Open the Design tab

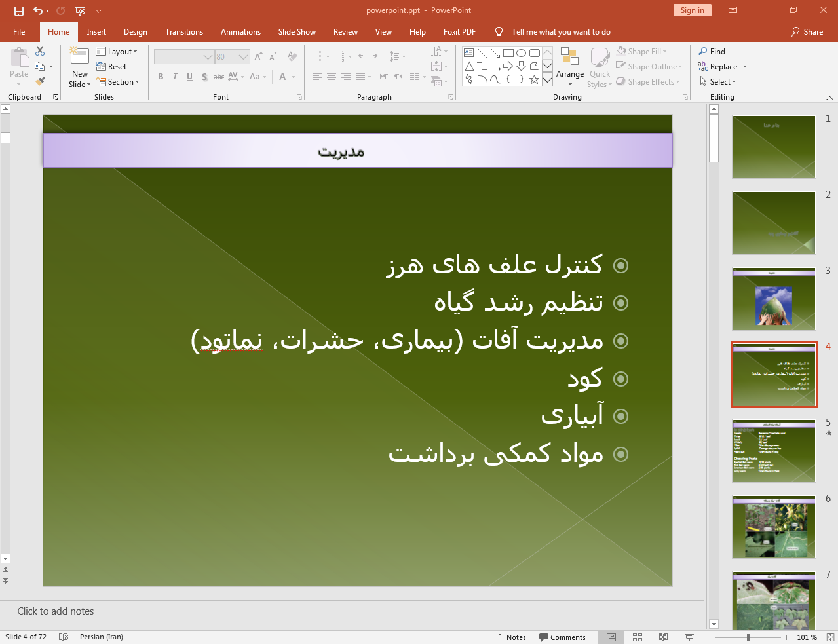135,32
